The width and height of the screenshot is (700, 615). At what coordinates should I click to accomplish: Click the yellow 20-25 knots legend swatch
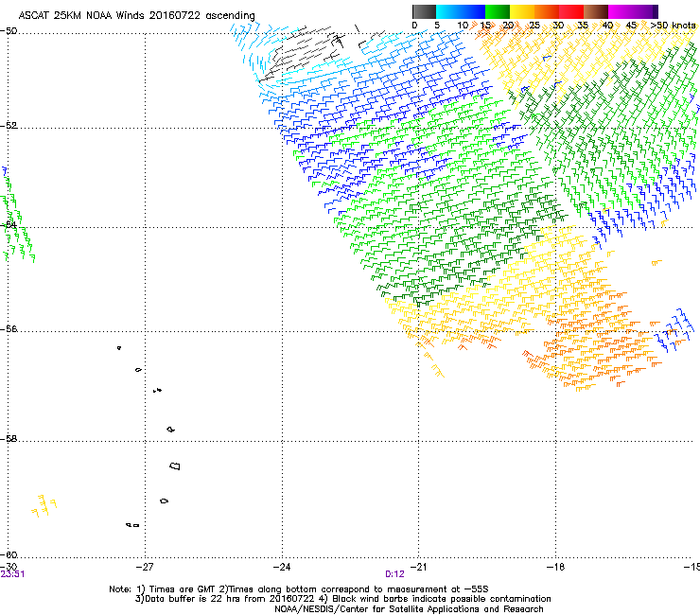(x=522, y=11)
